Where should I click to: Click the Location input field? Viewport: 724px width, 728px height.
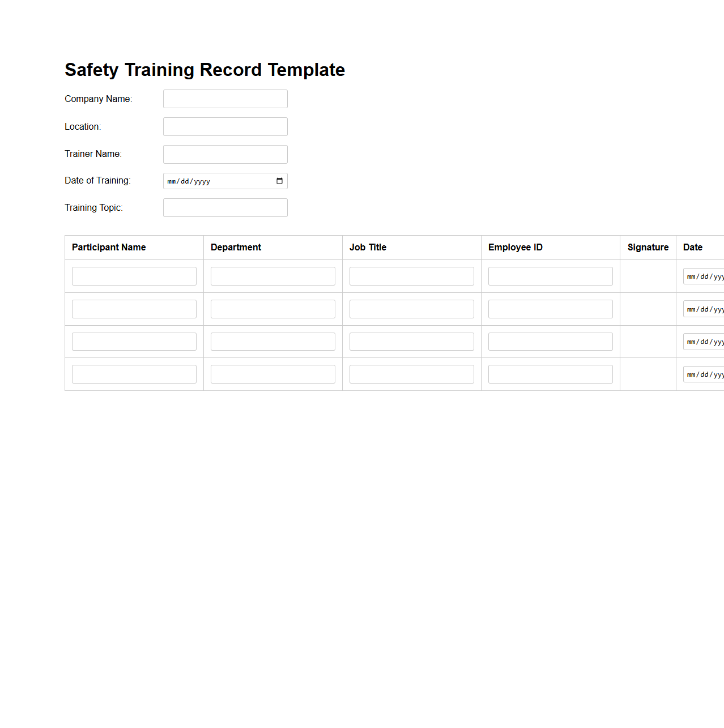[x=225, y=126]
